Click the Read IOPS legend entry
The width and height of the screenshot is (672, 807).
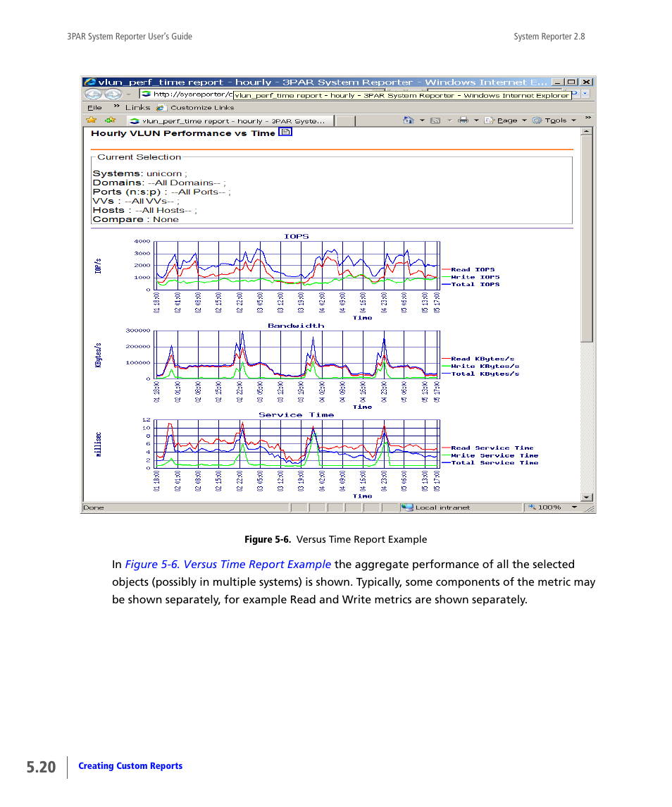pyautogui.click(x=468, y=270)
